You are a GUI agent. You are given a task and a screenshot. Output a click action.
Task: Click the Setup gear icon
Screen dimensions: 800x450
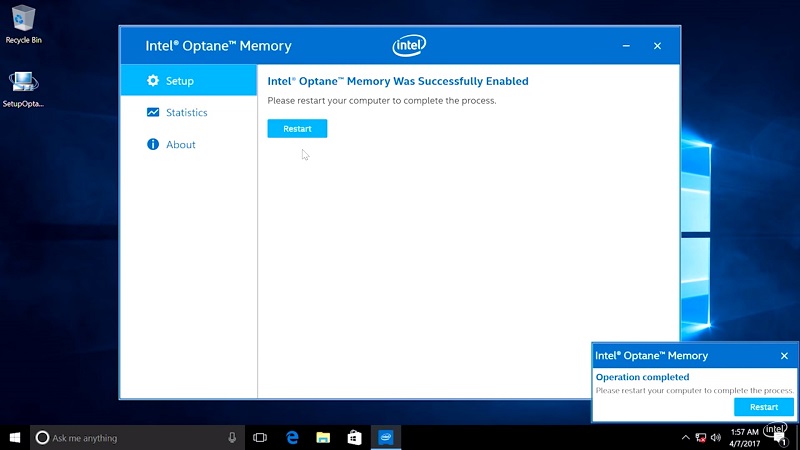[x=153, y=80]
